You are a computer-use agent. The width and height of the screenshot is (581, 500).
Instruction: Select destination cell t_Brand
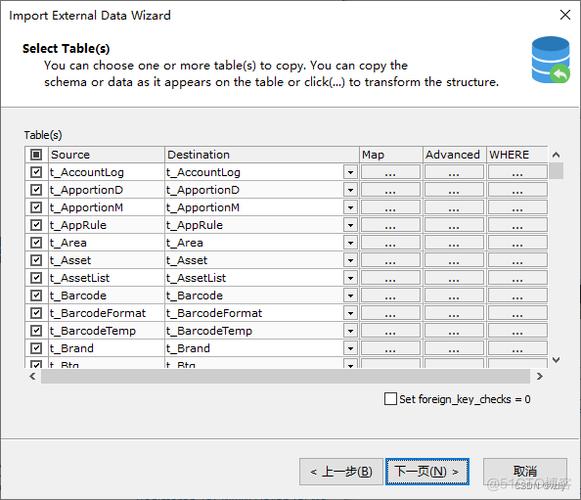point(254,348)
